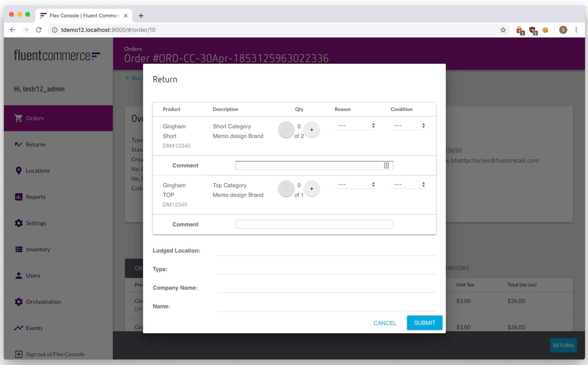Image resolution: width=588 pixels, height=365 pixels.
Task: Open Reports via its chart icon
Action: tap(19, 197)
